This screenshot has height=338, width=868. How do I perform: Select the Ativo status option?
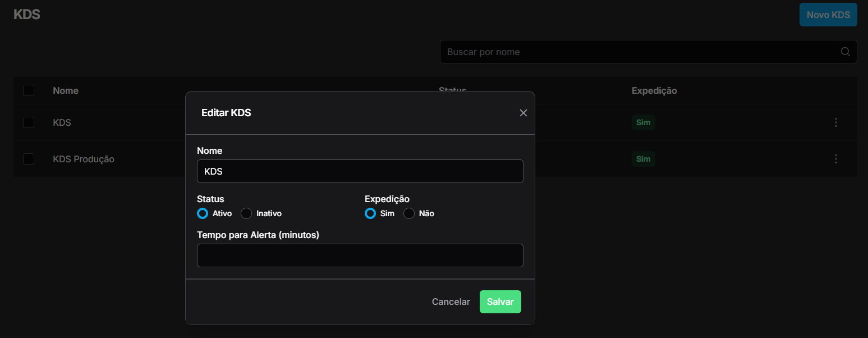pos(203,213)
